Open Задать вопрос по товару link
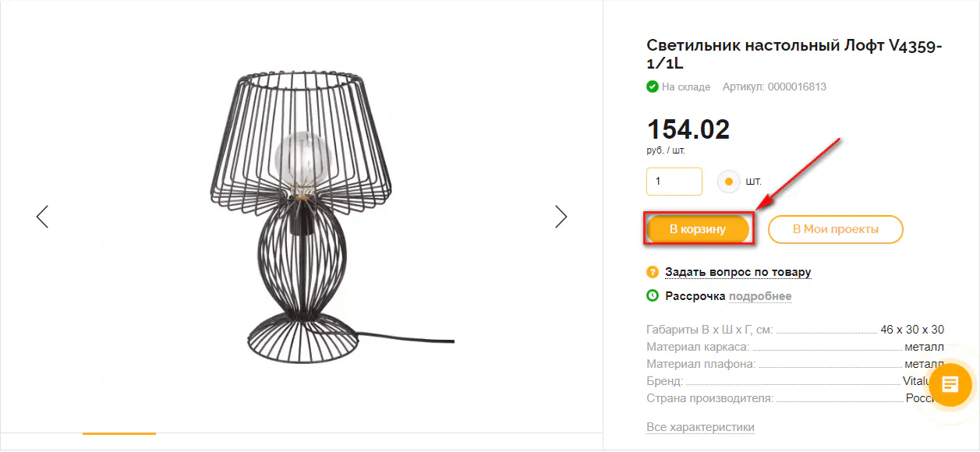This screenshot has height=452, width=980. coord(738,272)
